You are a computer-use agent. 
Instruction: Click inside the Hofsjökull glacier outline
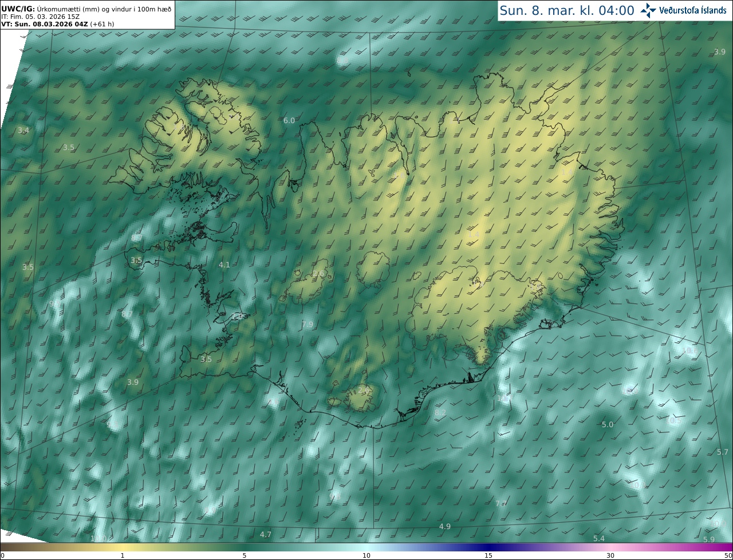click(373, 268)
